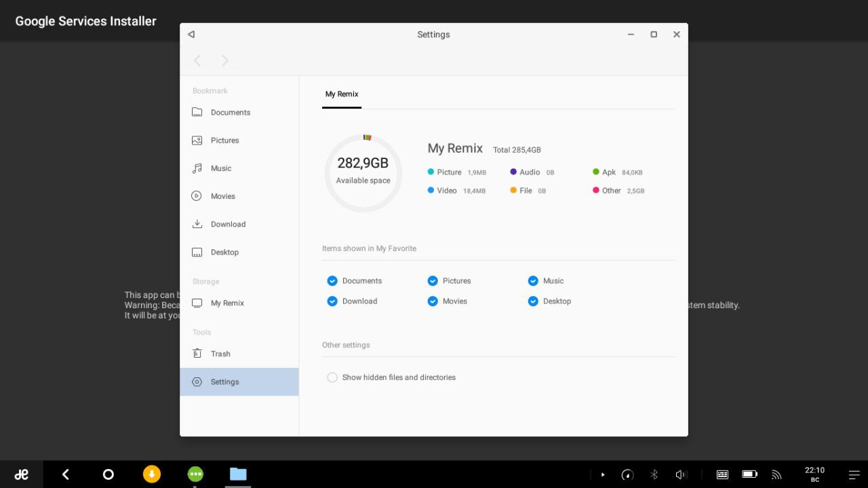868x488 pixels.
Task: Select Settings in the Tools sidebar
Action: 224,382
